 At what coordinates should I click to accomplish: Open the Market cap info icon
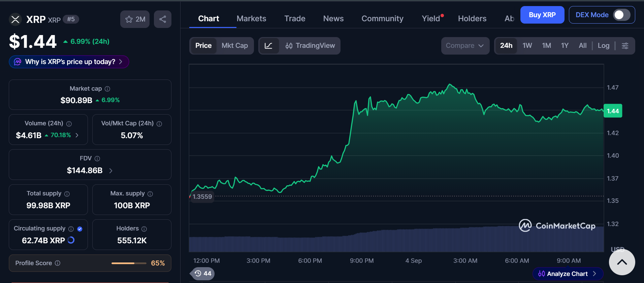(x=107, y=89)
